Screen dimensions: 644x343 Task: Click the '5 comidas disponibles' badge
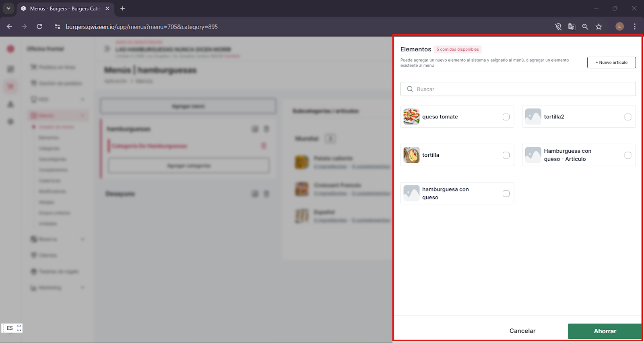click(x=458, y=50)
